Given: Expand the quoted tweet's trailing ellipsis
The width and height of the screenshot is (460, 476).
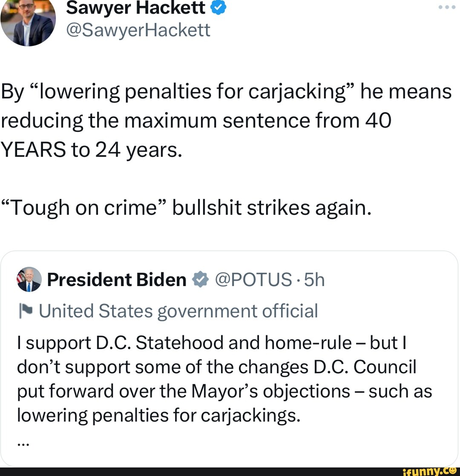Looking at the screenshot, I should coord(23,443).
